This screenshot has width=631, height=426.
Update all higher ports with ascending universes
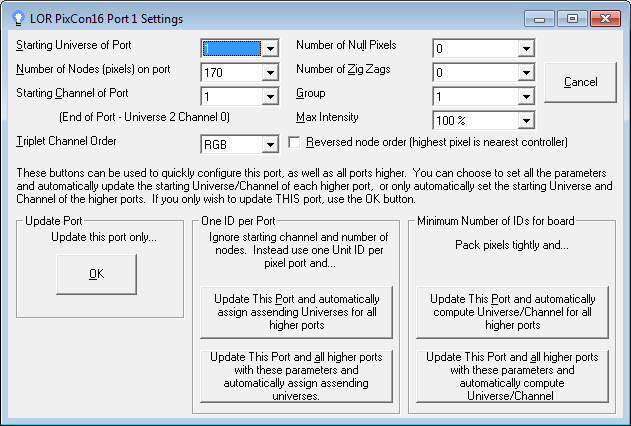(x=297, y=375)
